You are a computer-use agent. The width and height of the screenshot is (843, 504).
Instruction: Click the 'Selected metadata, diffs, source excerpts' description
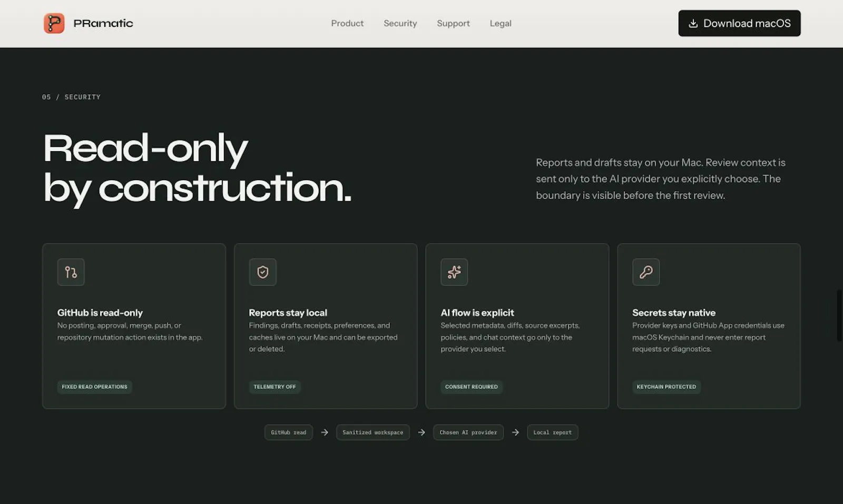pyautogui.click(x=510, y=337)
